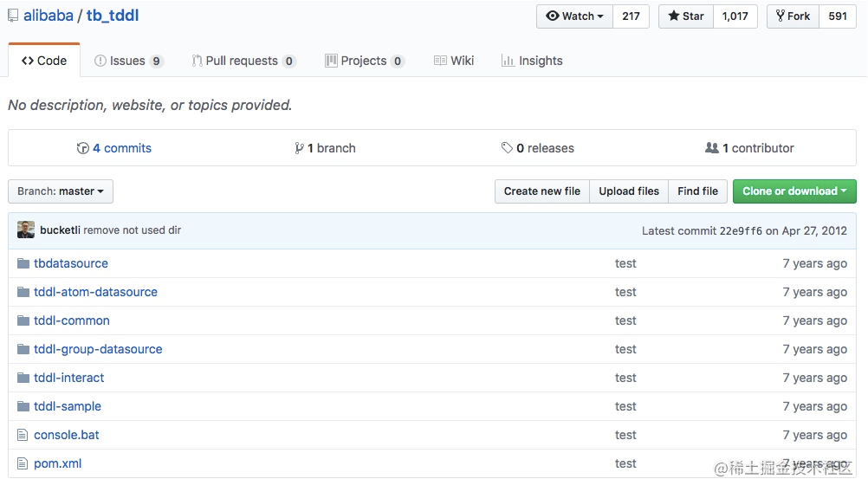
Task: Open the pom.xml file
Action: 57,463
